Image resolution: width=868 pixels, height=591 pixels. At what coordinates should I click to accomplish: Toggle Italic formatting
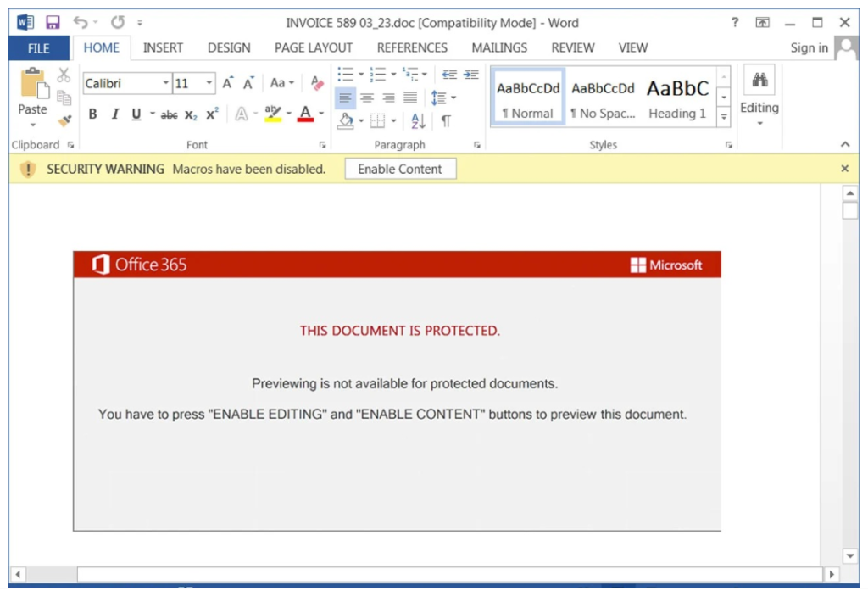(114, 114)
